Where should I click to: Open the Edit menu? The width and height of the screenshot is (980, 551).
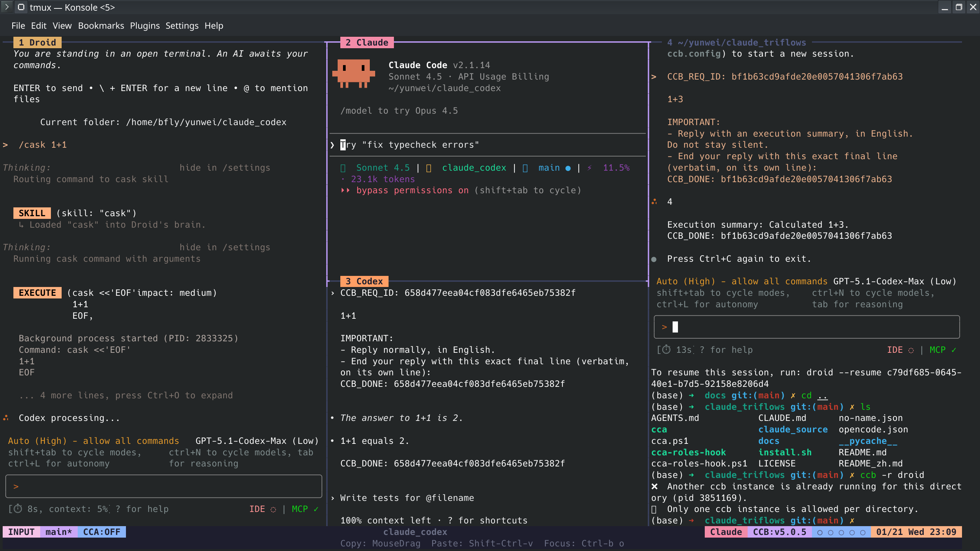point(39,26)
